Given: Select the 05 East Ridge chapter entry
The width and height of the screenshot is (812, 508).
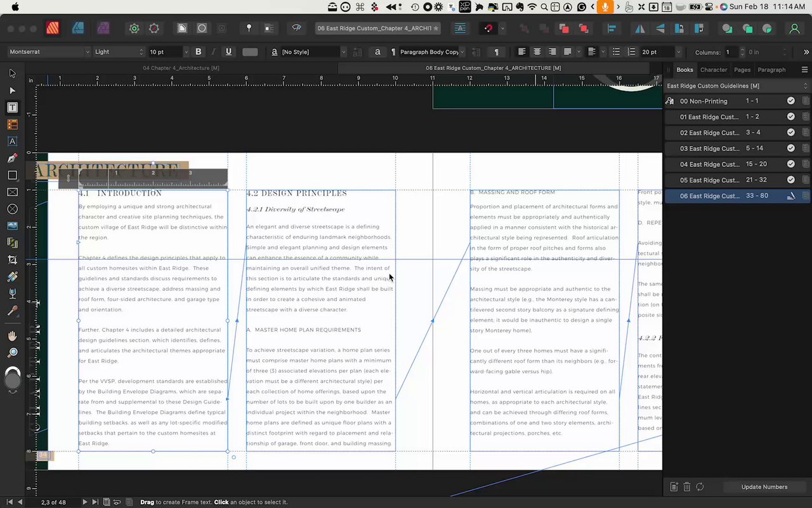Looking at the screenshot, I should (709, 180).
